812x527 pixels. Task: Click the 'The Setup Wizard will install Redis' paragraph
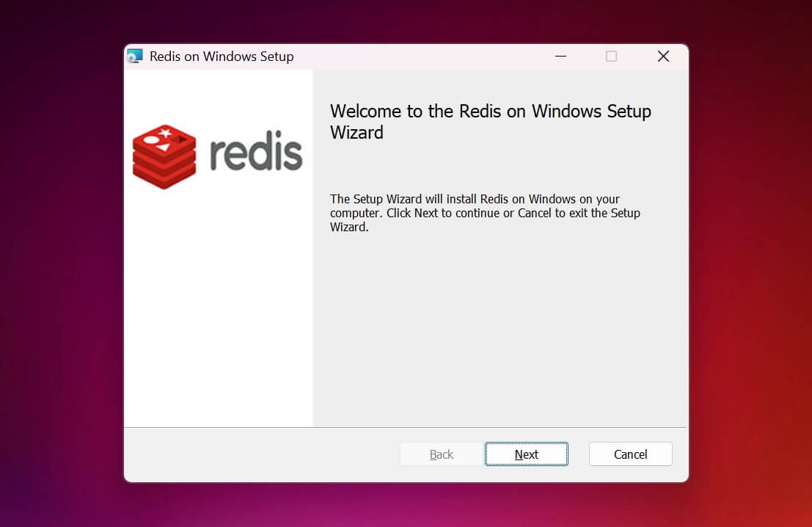click(486, 213)
